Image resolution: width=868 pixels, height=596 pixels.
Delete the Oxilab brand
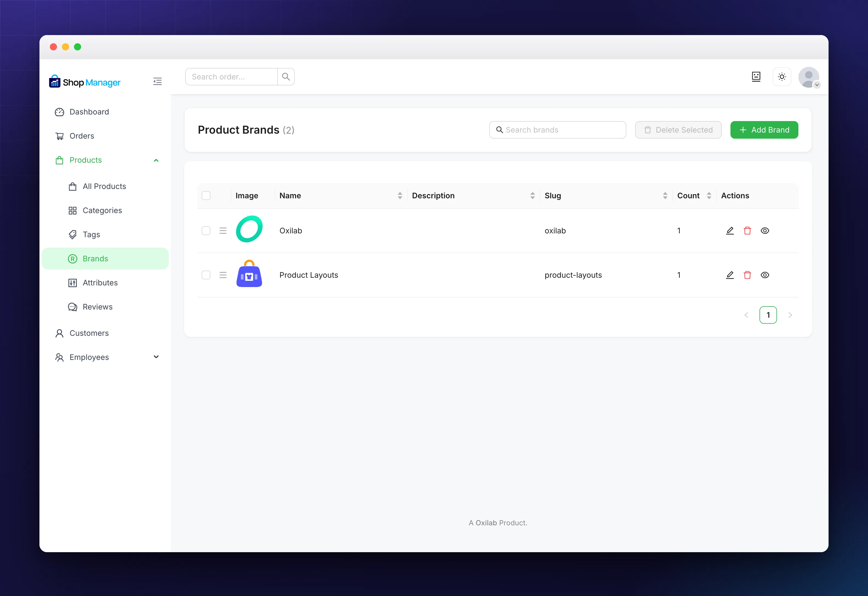pos(747,231)
